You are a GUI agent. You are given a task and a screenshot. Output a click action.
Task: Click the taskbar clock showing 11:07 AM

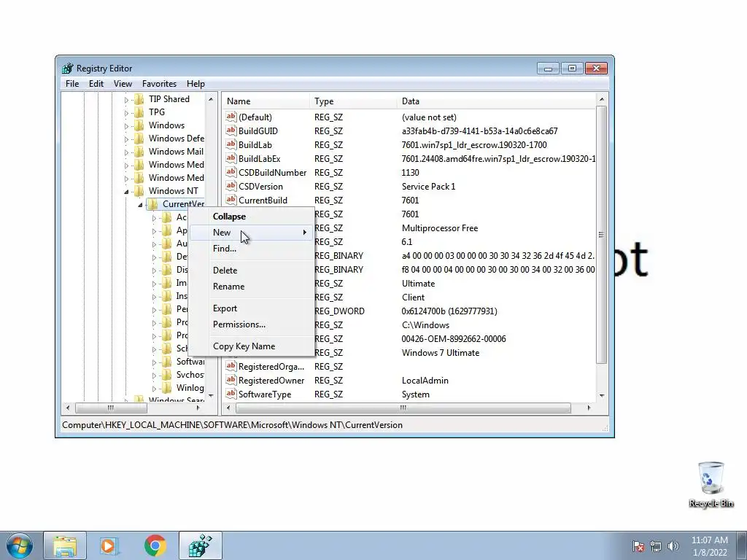tap(709, 546)
